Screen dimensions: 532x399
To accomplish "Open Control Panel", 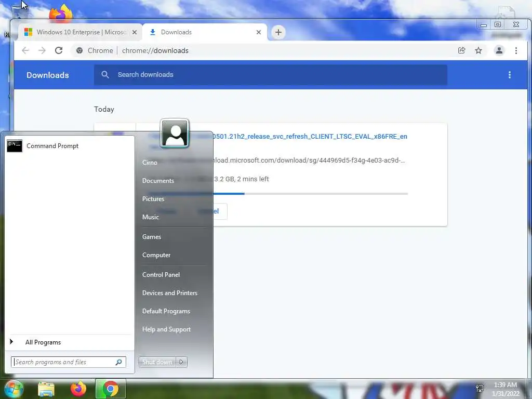I will click(x=161, y=275).
